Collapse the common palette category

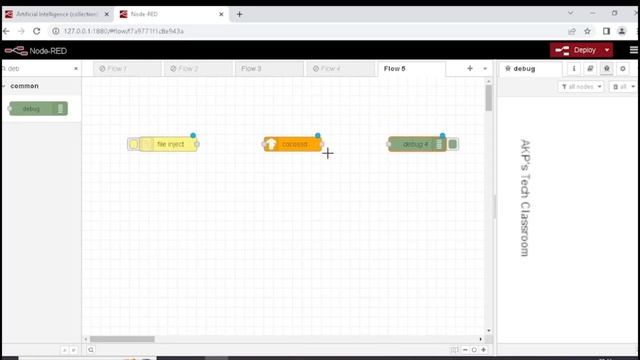[24, 86]
